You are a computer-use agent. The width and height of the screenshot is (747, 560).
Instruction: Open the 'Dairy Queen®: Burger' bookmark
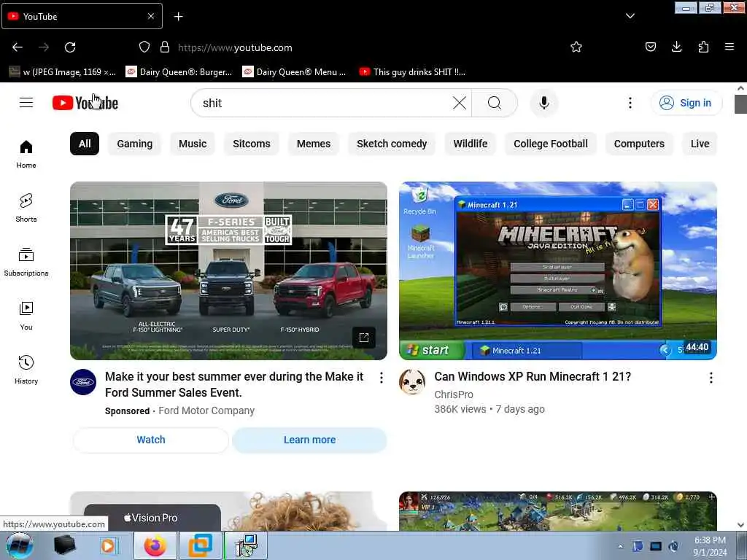click(179, 72)
